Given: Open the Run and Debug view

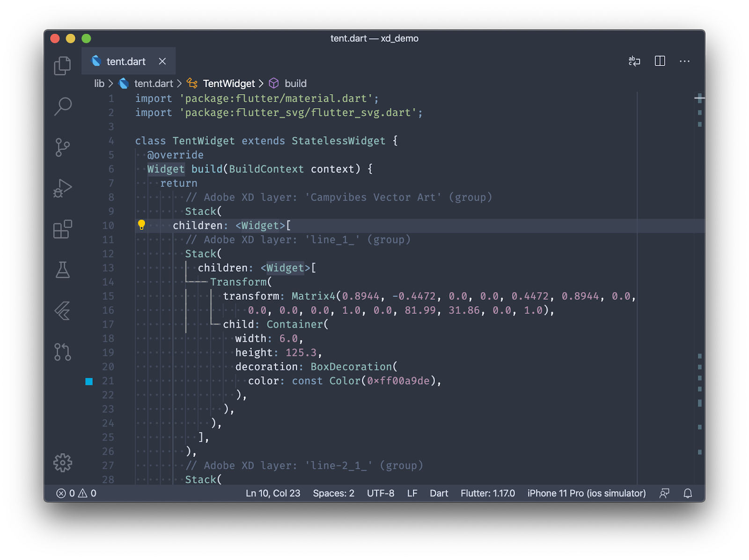Looking at the screenshot, I should tap(62, 188).
